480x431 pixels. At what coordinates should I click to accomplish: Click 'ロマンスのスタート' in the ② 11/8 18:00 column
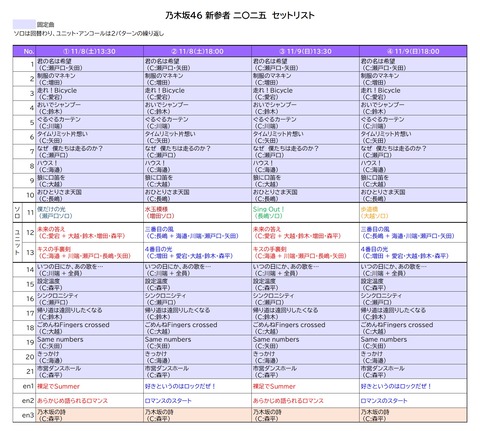[x=168, y=401]
